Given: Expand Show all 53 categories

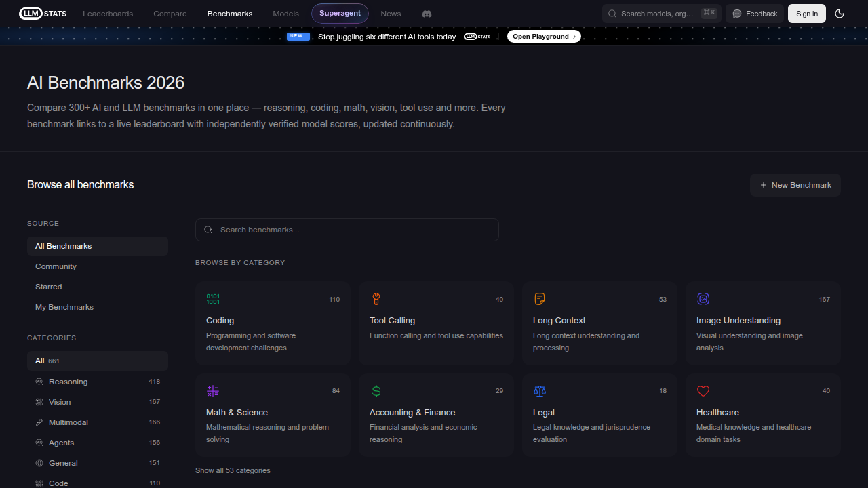Looking at the screenshot, I should point(233,470).
